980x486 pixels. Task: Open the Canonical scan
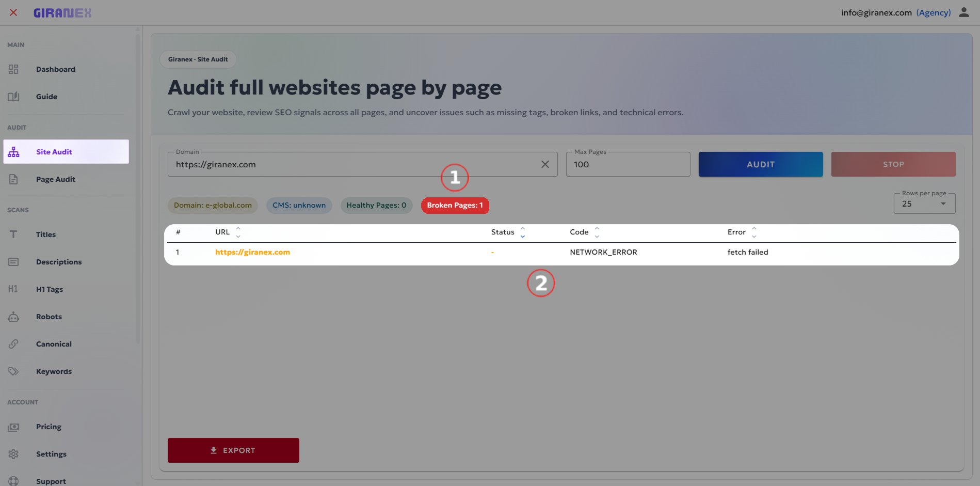tap(66, 344)
